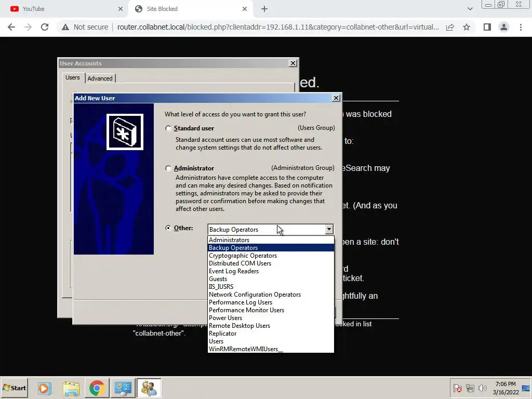This screenshot has width=532, height=399.
Task: Open the tab search chevron
Action: pyautogui.click(x=470, y=9)
